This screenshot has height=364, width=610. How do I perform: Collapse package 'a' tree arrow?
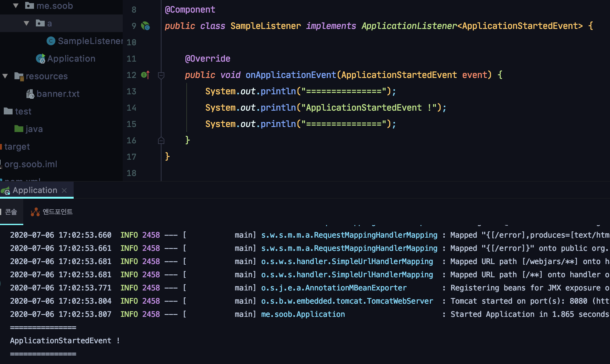[26, 23]
